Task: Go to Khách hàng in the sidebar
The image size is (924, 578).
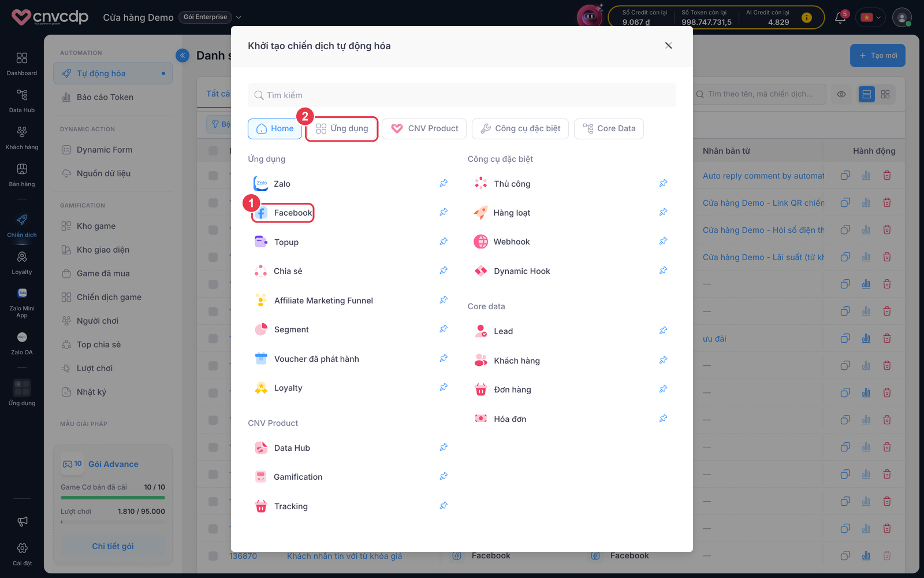Action: pos(22,138)
